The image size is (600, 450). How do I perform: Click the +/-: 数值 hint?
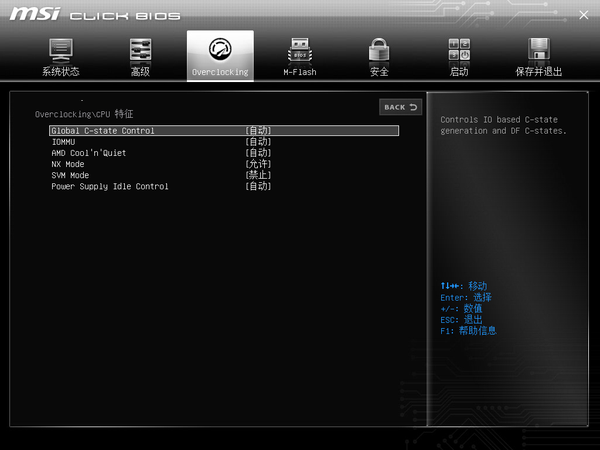click(x=461, y=308)
